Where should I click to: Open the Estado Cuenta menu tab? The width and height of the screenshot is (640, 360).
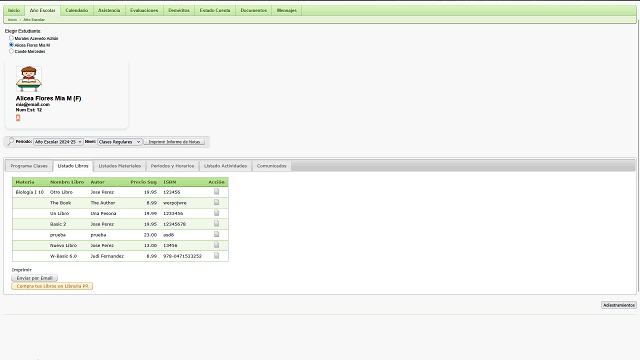coord(215,10)
